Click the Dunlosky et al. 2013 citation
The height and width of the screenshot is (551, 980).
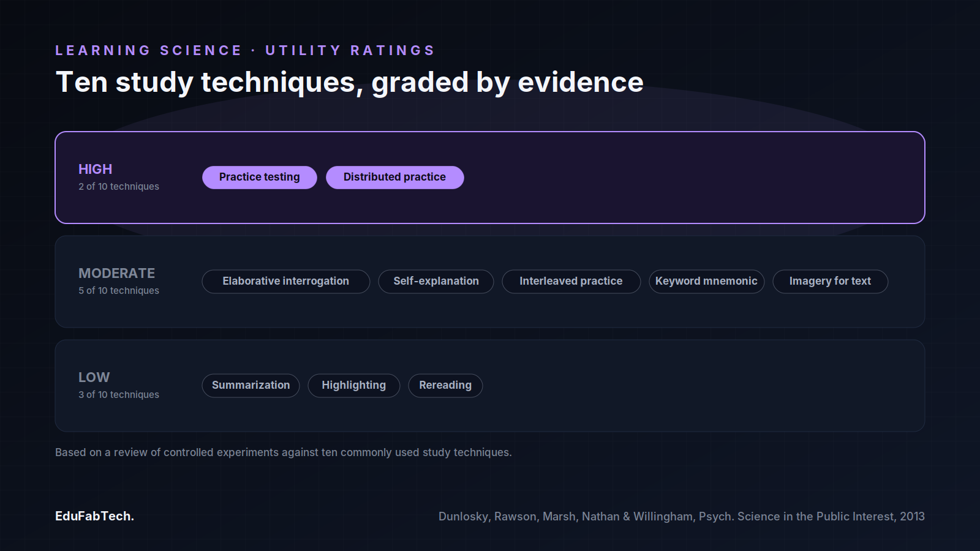point(682,517)
